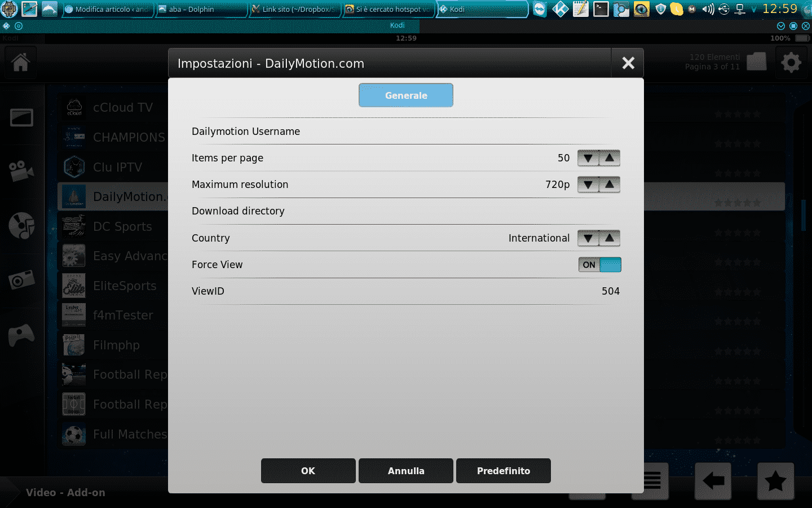Click the OK button

tap(308, 471)
